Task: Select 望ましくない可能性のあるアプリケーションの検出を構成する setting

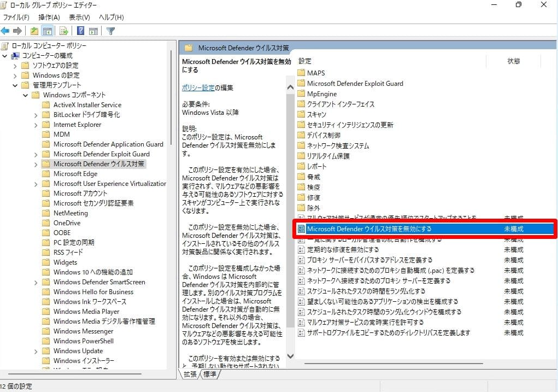Action: coord(383,302)
